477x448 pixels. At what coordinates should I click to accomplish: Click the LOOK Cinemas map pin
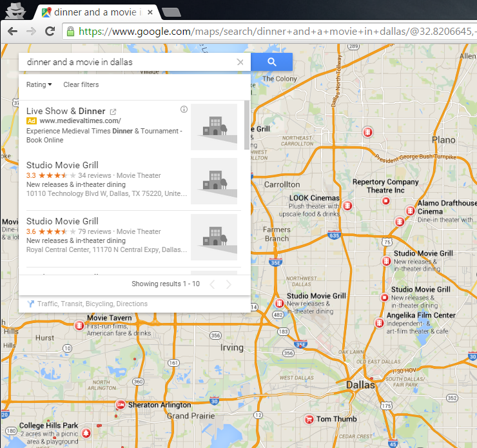click(x=347, y=206)
